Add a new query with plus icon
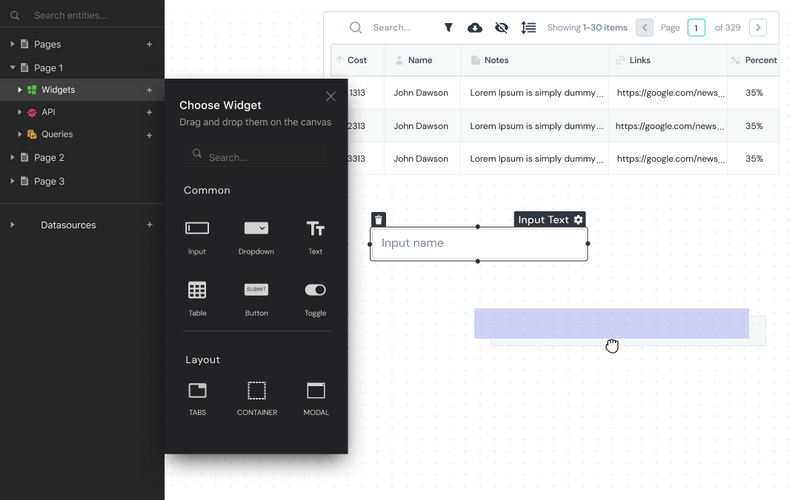The image size is (800, 500). [x=149, y=135]
